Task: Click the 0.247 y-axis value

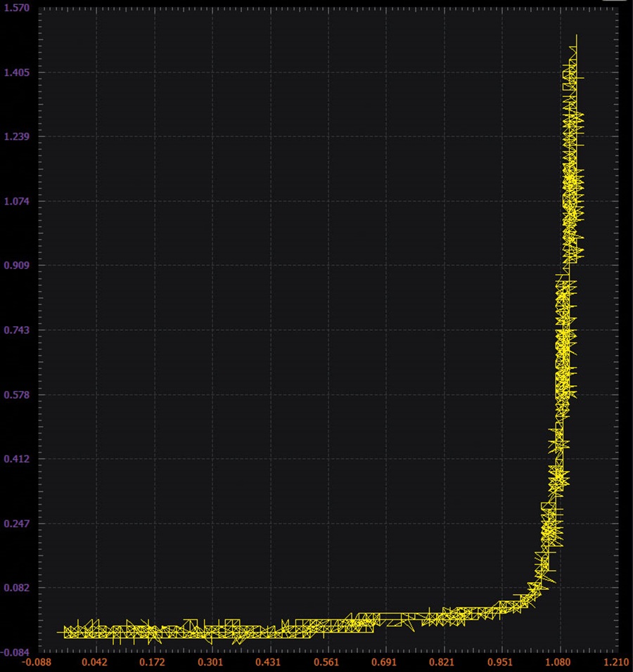Action: pos(17,523)
